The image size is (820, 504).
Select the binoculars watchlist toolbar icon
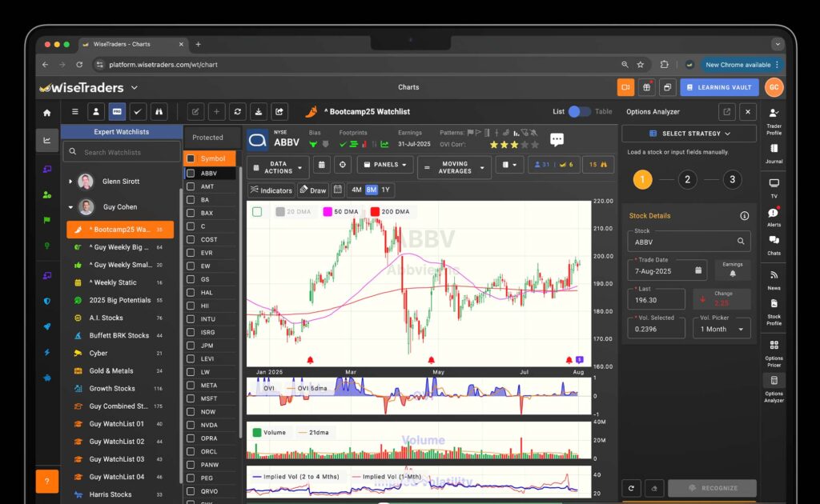pyautogui.click(x=159, y=111)
